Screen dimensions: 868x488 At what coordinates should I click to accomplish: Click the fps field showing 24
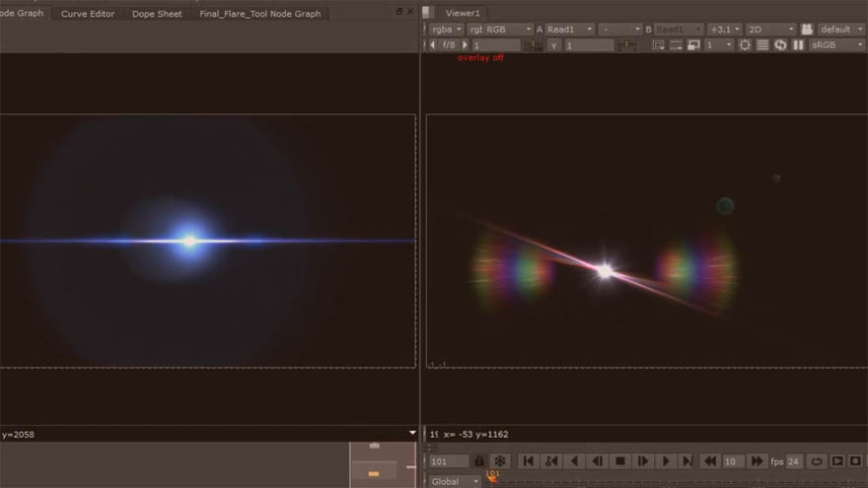pos(794,461)
